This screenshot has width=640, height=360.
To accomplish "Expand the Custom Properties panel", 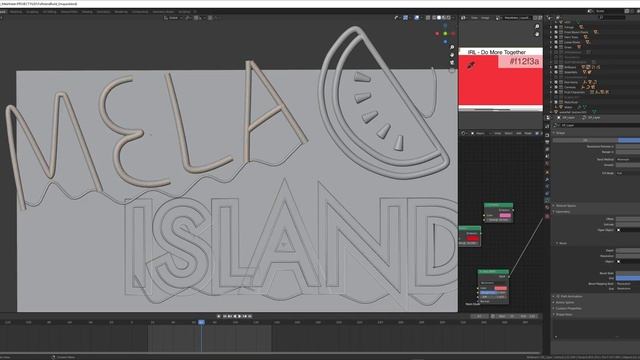I will pyautogui.click(x=568, y=309).
